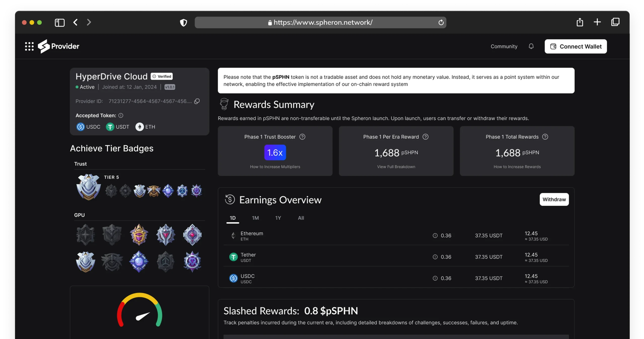Click help icon next to Phase 1 Per Era Reward

[x=425, y=137]
